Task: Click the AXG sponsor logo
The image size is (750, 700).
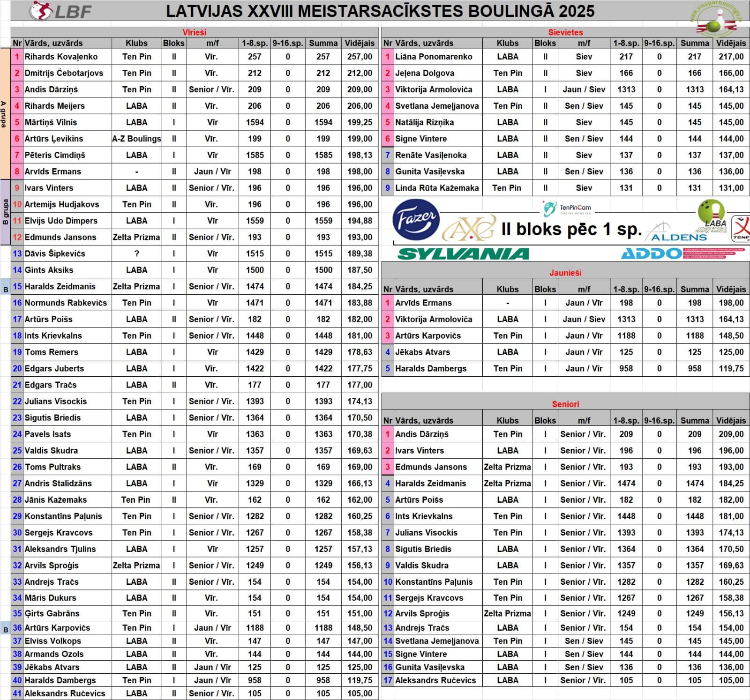Action: 470,228
